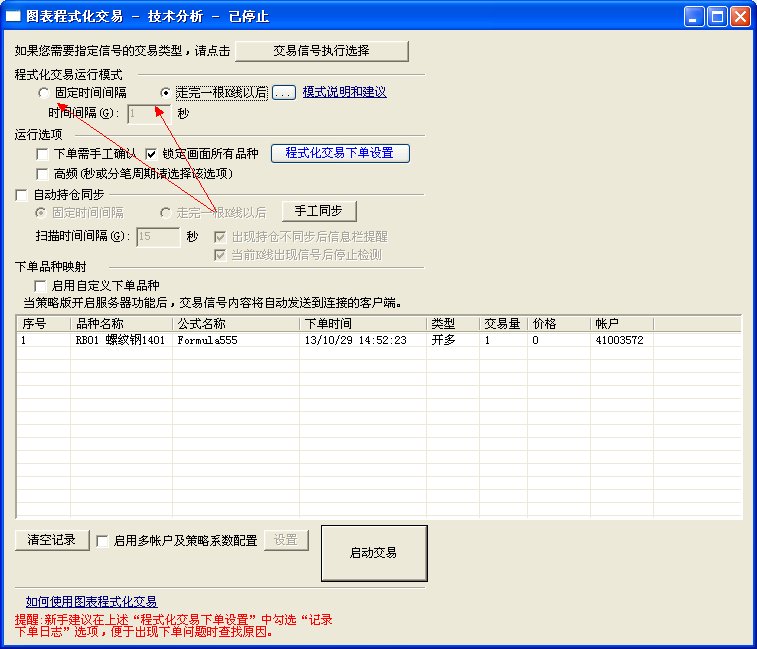Open the 模式说明和建议 link
This screenshot has width=757, height=649.
tap(344, 92)
